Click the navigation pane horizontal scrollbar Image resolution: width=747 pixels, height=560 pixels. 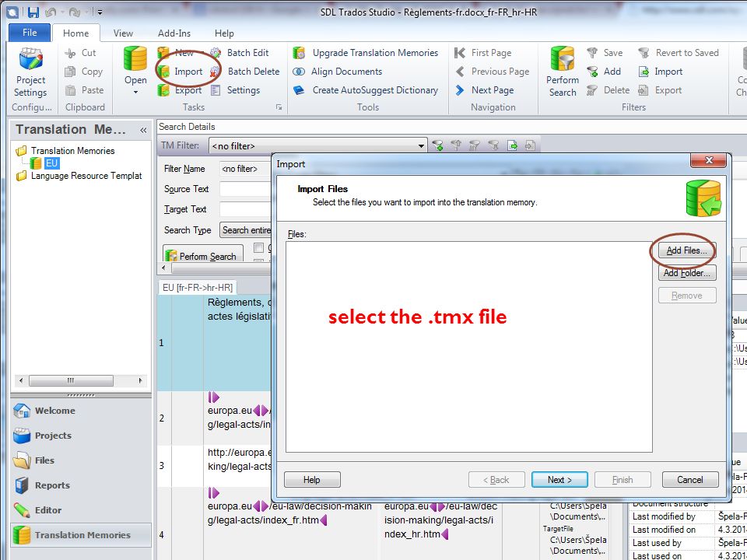pos(80,380)
